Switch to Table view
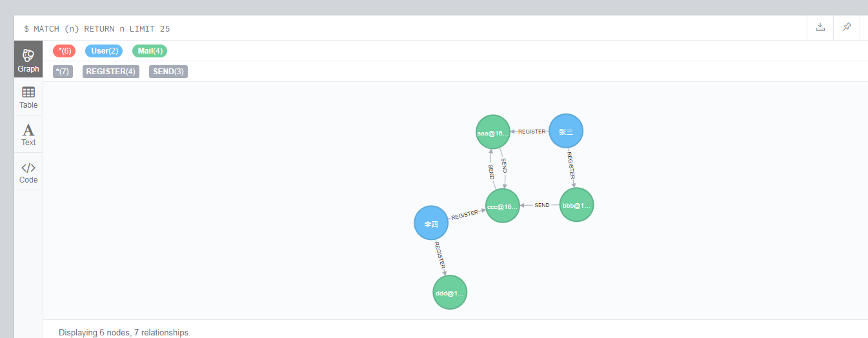The width and height of the screenshot is (868, 338). (28, 97)
